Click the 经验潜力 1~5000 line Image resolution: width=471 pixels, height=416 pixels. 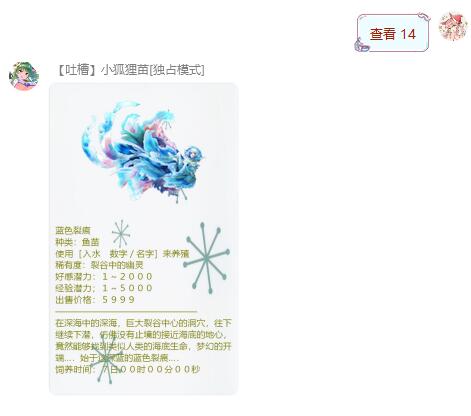104,288
